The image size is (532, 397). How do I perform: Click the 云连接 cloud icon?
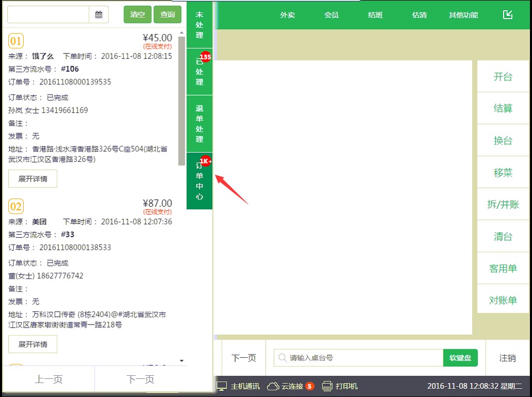click(x=273, y=386)
